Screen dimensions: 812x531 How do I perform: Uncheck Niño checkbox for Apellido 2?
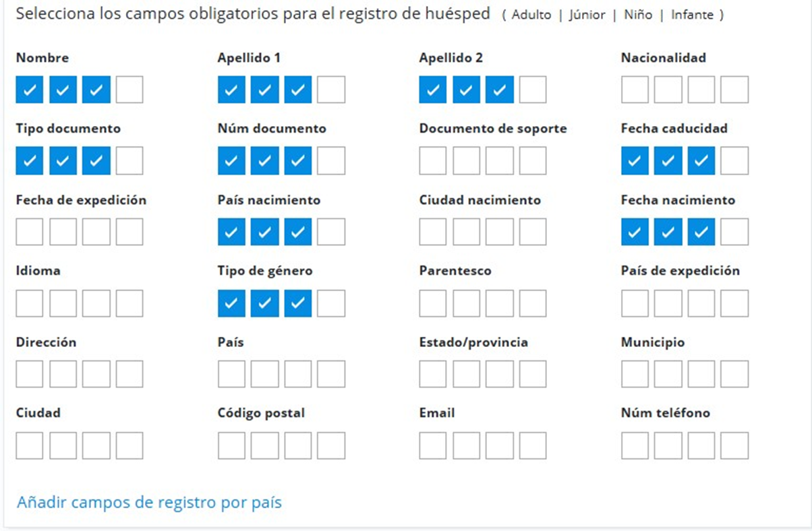coord(499,90)
